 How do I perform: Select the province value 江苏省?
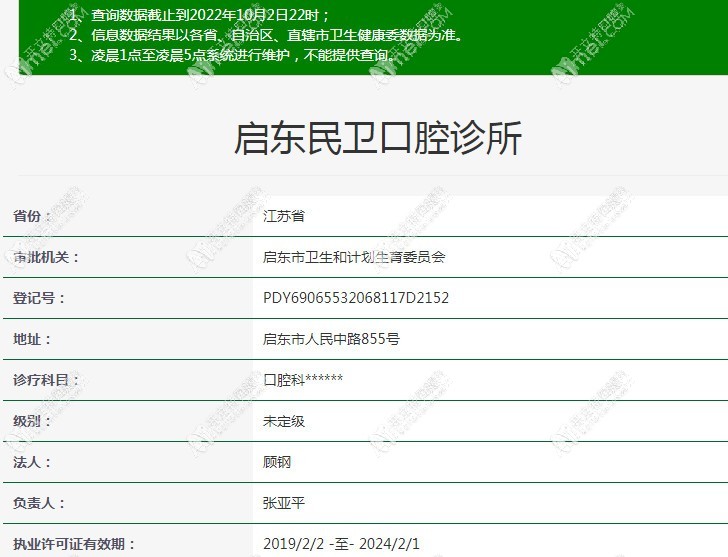283,216
